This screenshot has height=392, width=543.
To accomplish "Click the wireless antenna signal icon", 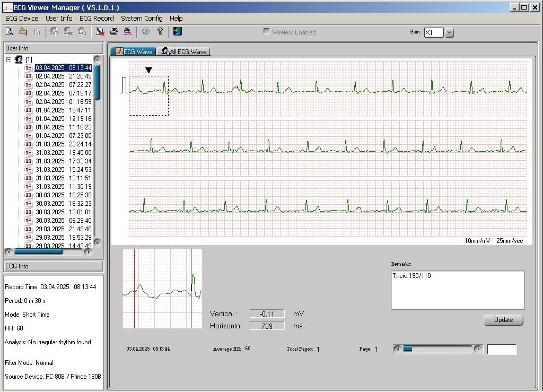I will pos(37,32).
